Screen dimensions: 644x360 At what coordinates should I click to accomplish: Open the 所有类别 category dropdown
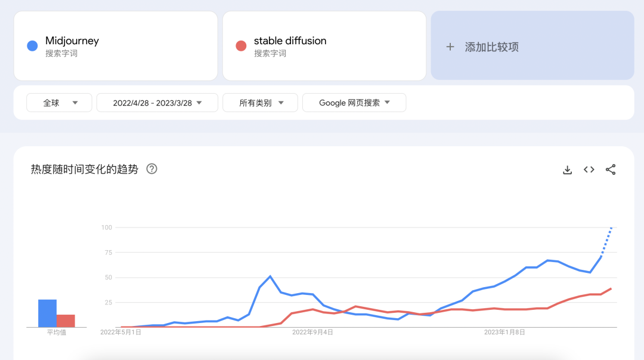261,103
